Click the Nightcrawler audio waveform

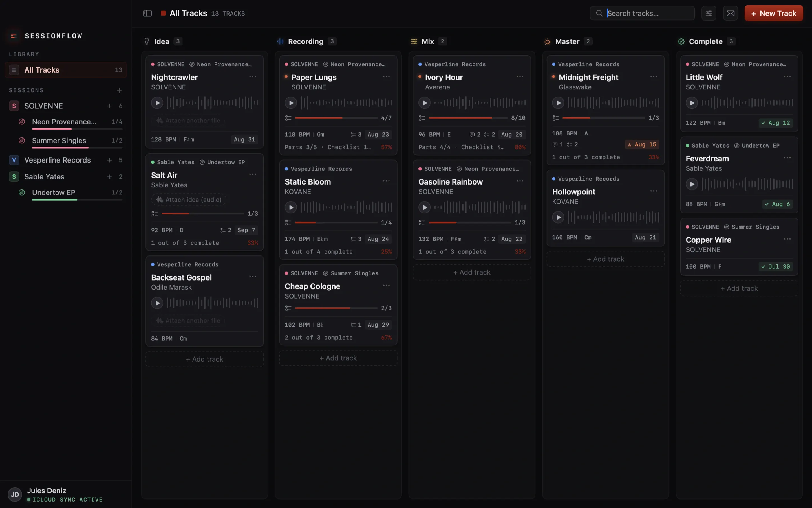(212, 102)
